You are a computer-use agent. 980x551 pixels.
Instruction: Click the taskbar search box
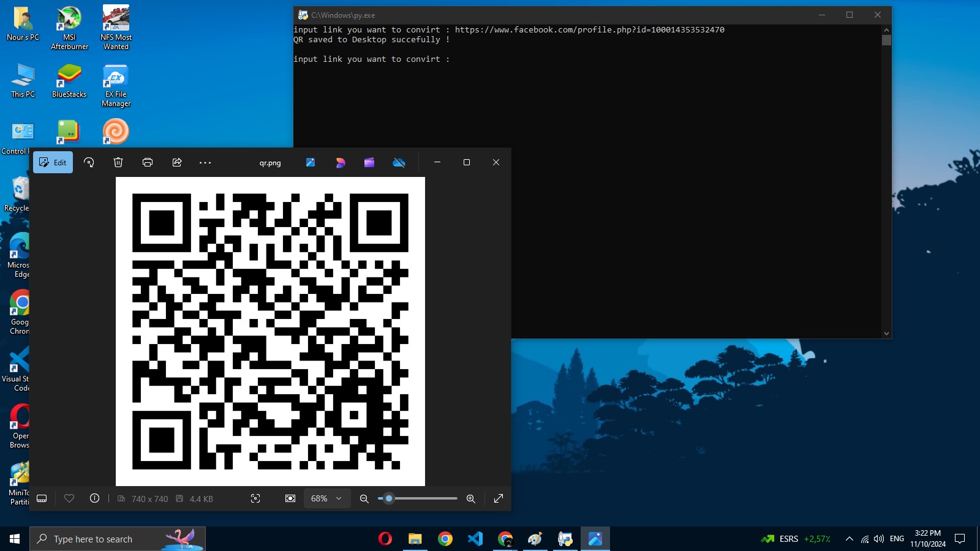coord(118,539)
